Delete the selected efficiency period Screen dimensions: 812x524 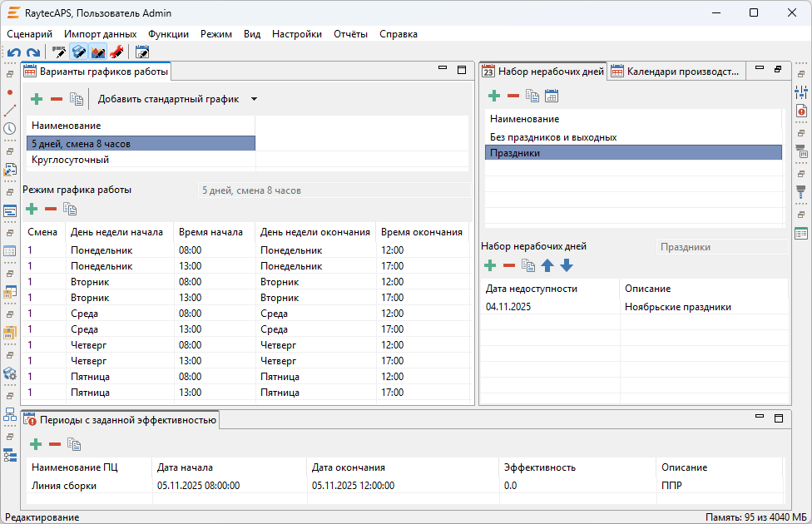coord(55,444)
